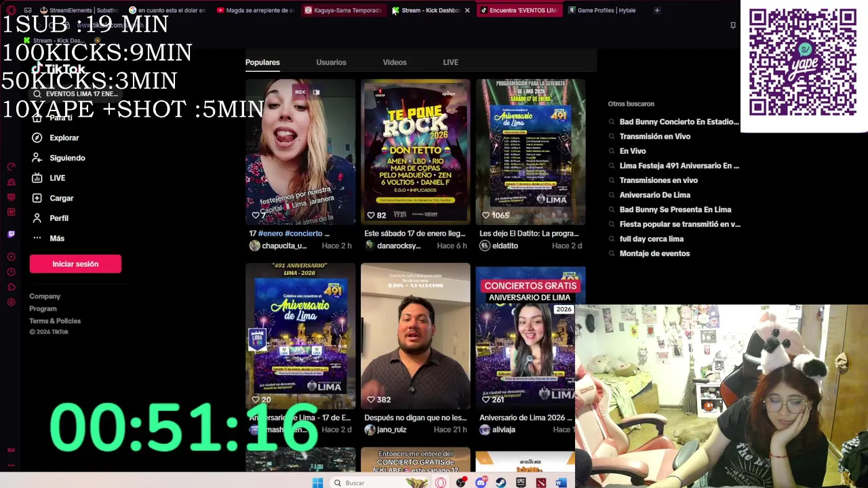Select suggestion Bad Bunny Se Presenta En Lima
This screenshot has width=868, height=488.
coord(675,209)
